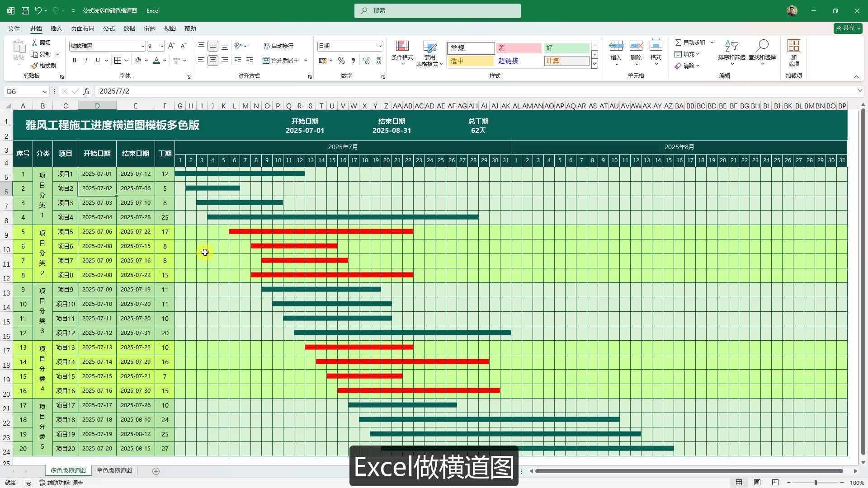Image resolution: width=868 pixels, height=488 pixels.
Task: Click Format as Table (套用表格格式)
Action: [x=429, y=51]
